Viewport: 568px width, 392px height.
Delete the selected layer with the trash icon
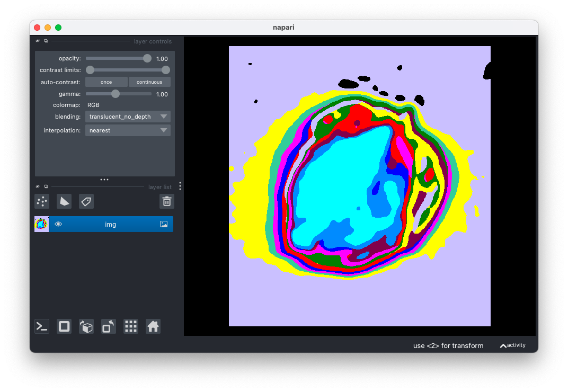(166, 201)
